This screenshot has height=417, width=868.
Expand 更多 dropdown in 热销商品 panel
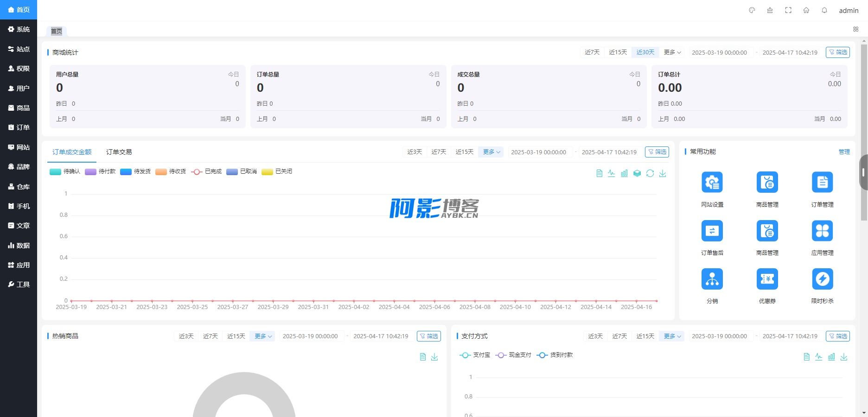click(x=263, y=336)
